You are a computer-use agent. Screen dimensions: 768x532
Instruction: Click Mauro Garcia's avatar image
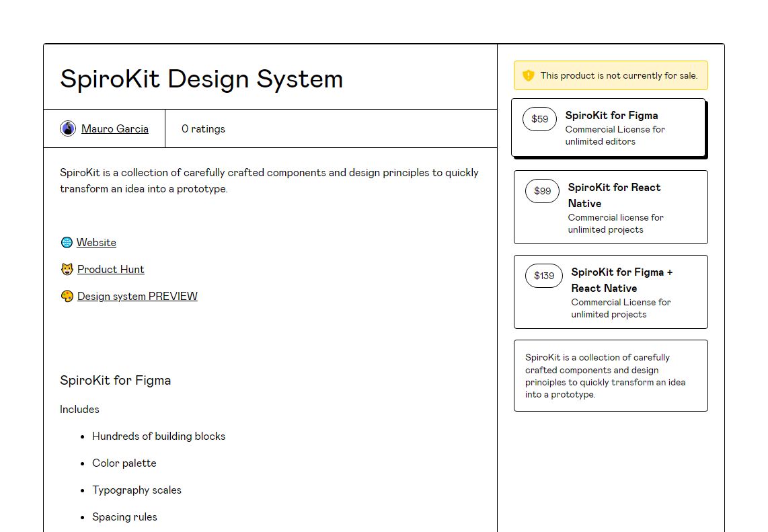pyautogui.click(x=68, y=128)
